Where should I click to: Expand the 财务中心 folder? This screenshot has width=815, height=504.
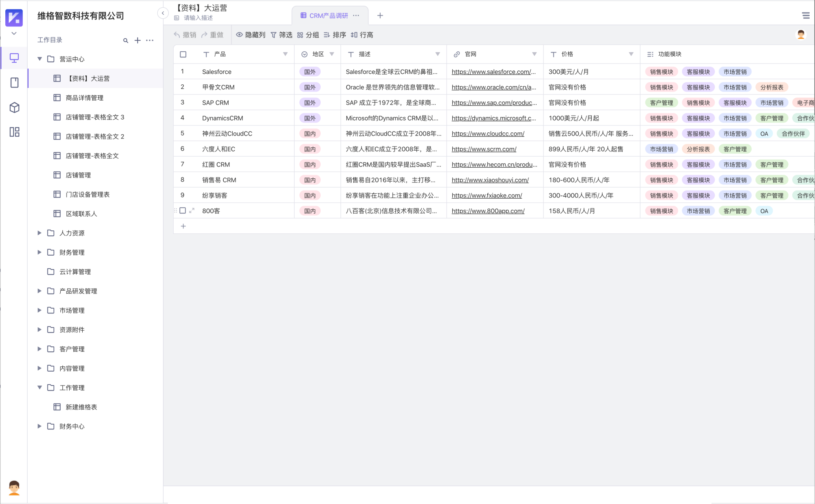point(40,426)
